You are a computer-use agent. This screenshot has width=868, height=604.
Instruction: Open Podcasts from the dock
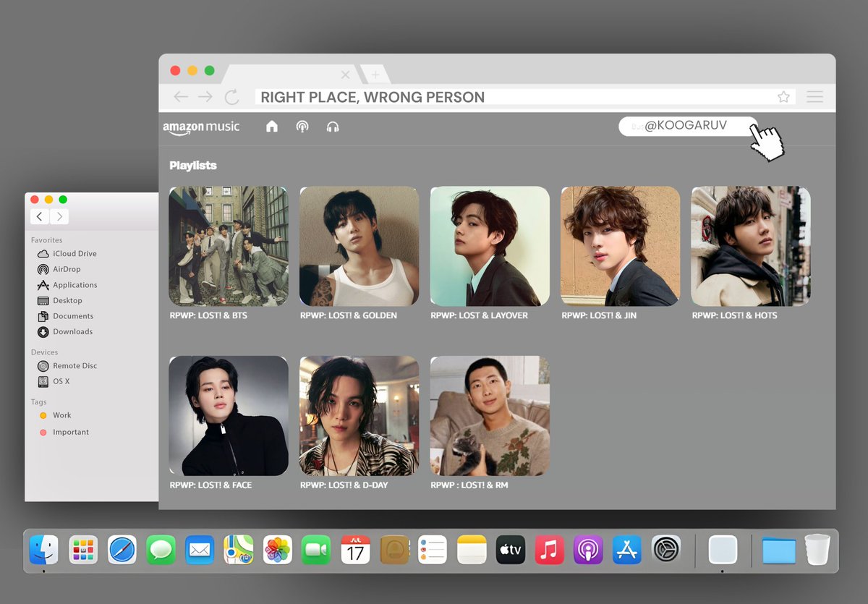pos(588,550)
